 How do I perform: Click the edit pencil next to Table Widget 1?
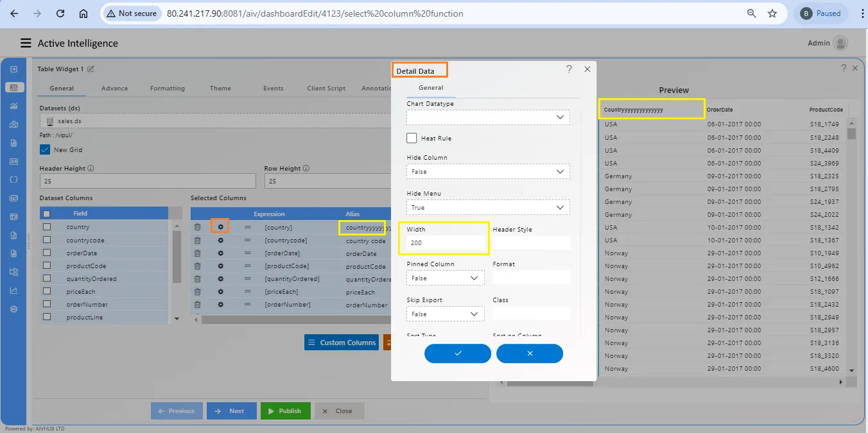[x=91, y=69]
